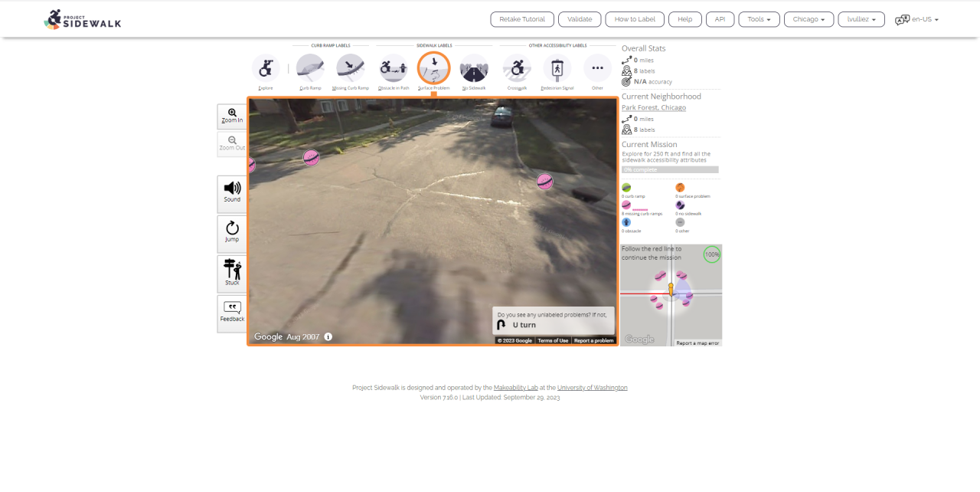Click the pink label near right curb
The width and height of the screenshot is (980, 492).
pos(544,182)
